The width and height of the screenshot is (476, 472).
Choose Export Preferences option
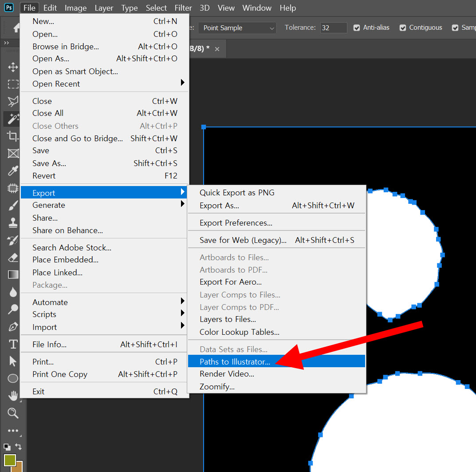[276, 222]
